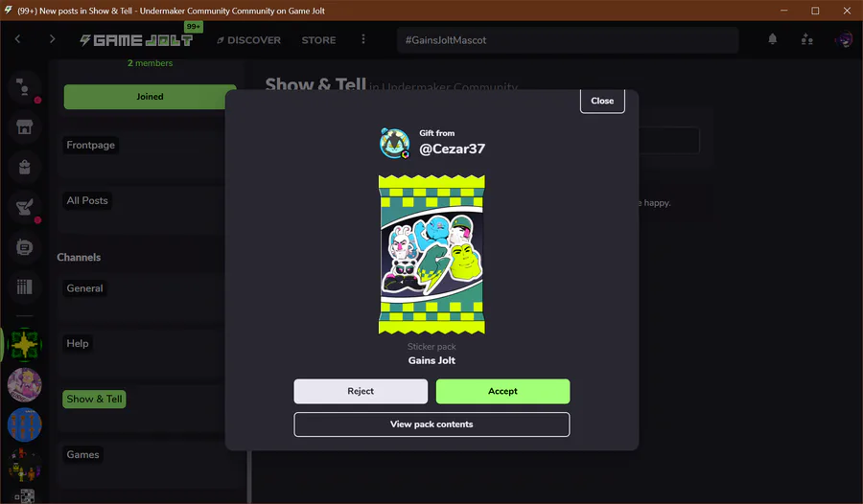Image resolution: width=863 pixels, height=504 pixels.
Task: Select the All Posts channel
Action: 87,201
